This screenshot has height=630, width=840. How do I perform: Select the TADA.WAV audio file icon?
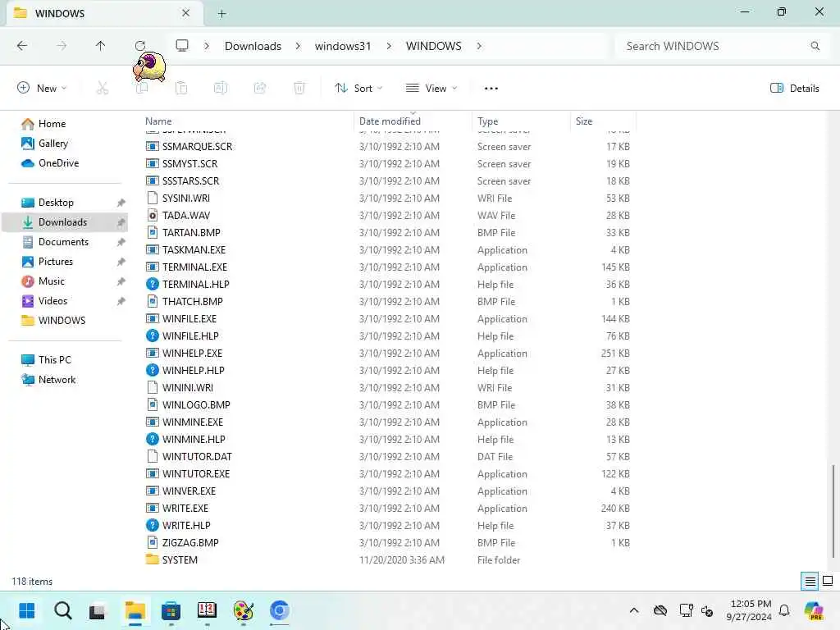click(153, 216)
